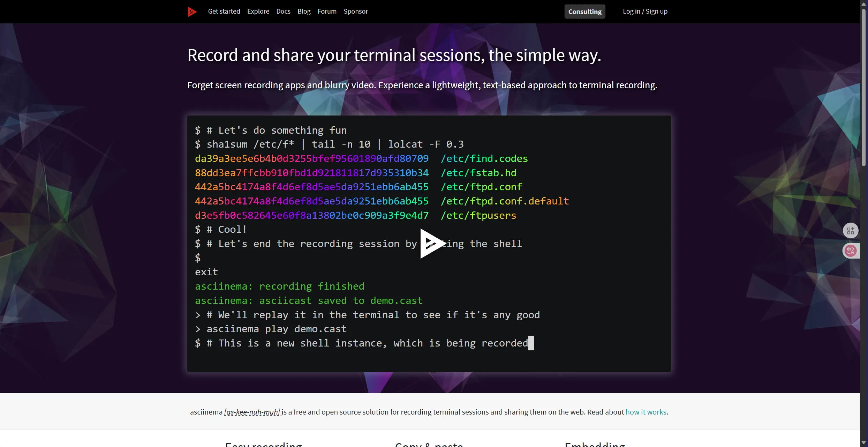Image resolution: width=868 pixels, height=447 pixels.
Task: Click the 'Record and share' headline
Action: pos(394,55)
